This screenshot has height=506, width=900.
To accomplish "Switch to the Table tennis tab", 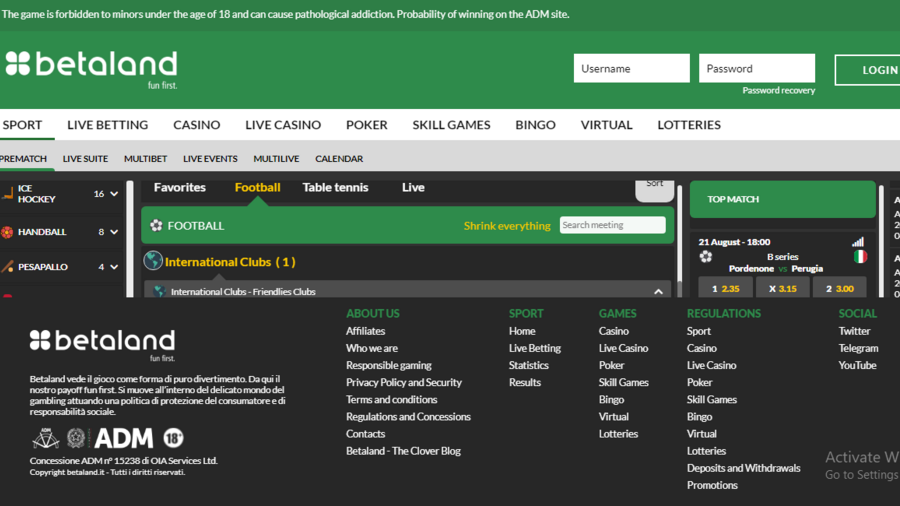I will tap(335, 187).
